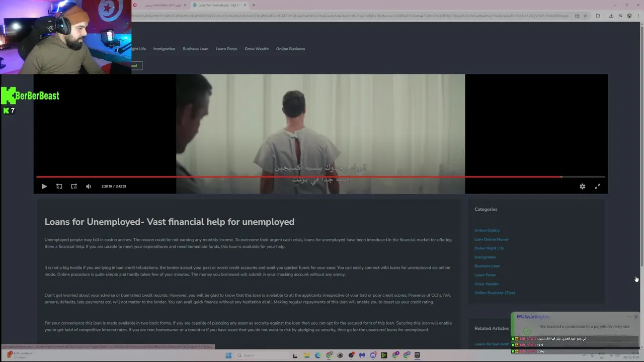Open Malwarebytes app from taskbar
This screenshot has width=644, height=362.
(x=362, y=355)
